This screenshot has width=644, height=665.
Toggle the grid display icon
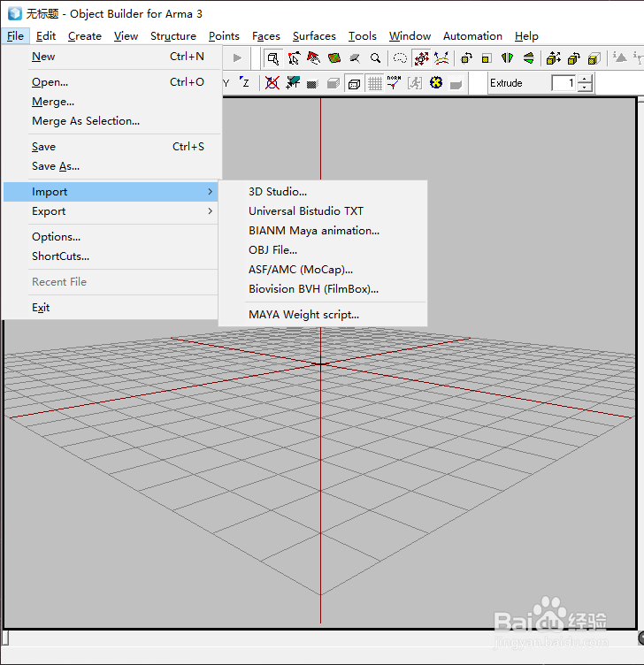coord(374,83)
